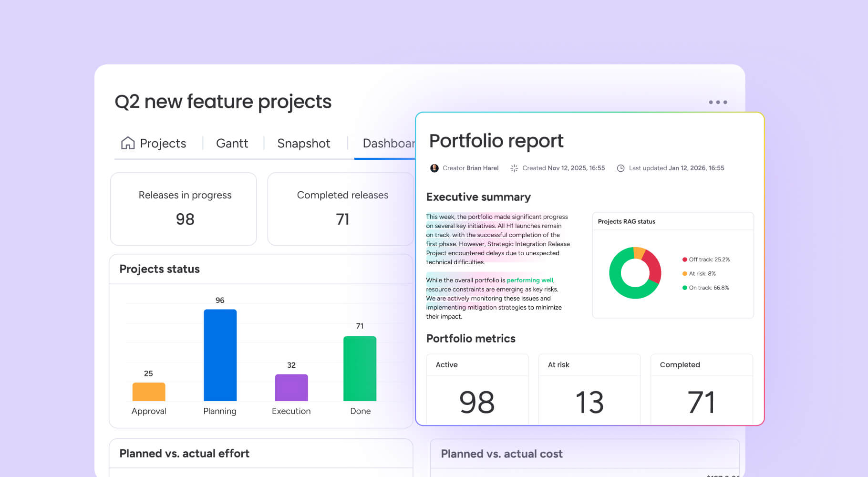Click the creator name 'Brian Harel'
Screen dimensions: 868x477
(482, 168)
